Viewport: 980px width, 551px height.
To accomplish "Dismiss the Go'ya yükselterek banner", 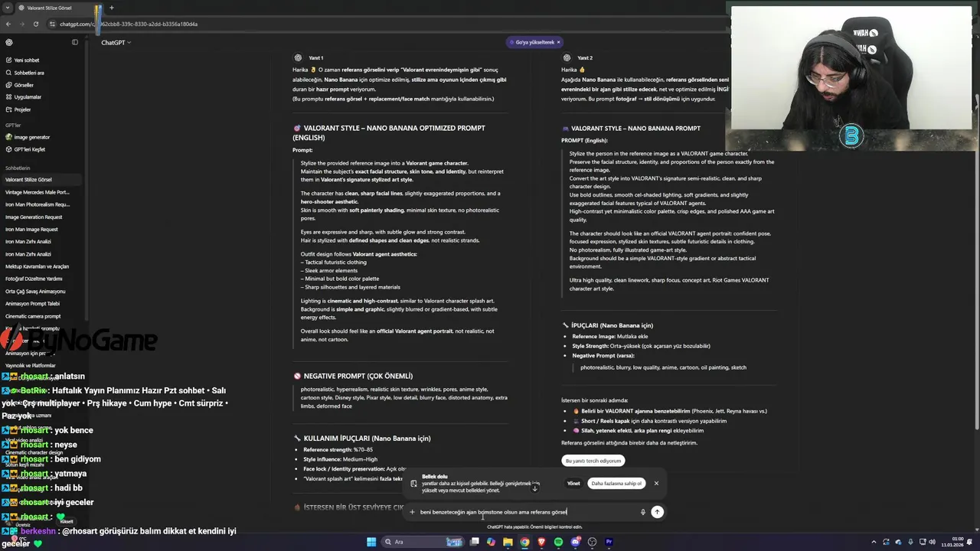I will point(558,42).
